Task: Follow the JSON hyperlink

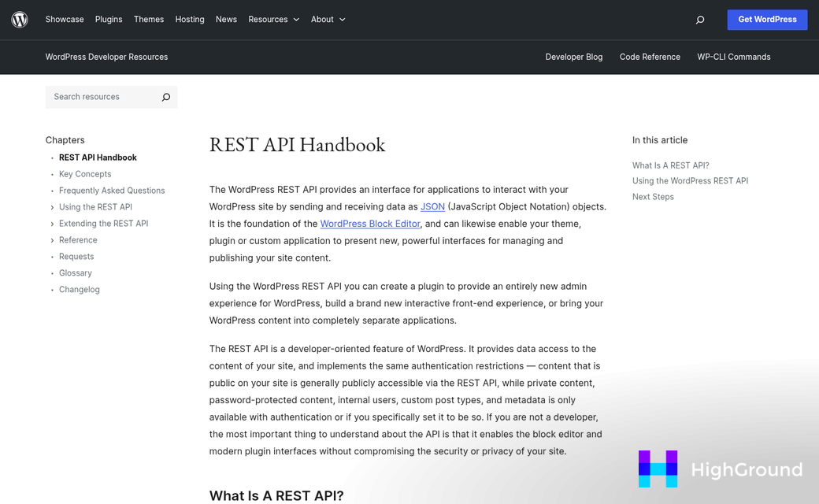Action: [432, 207]
